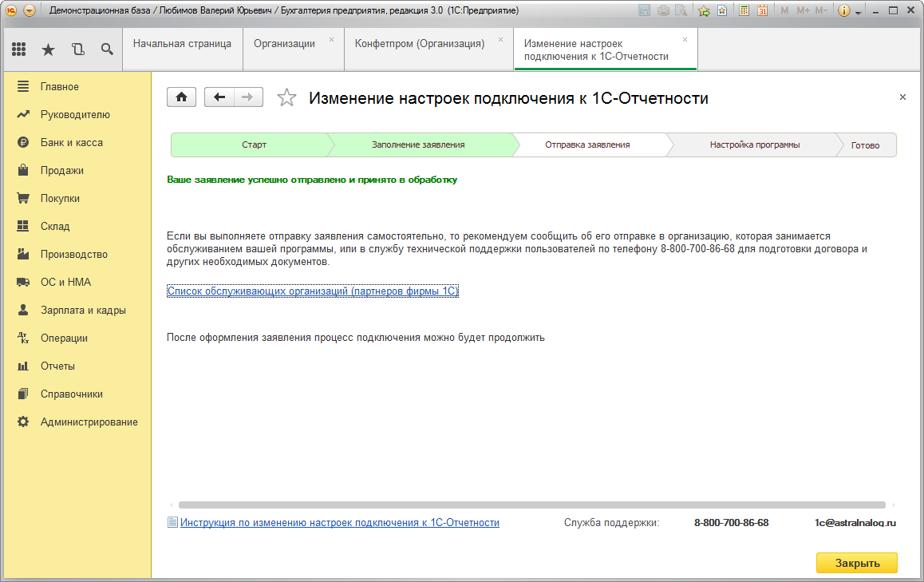924x582 pixels.
Task: Open the Info help icon
Action: (x=844, y=10)
